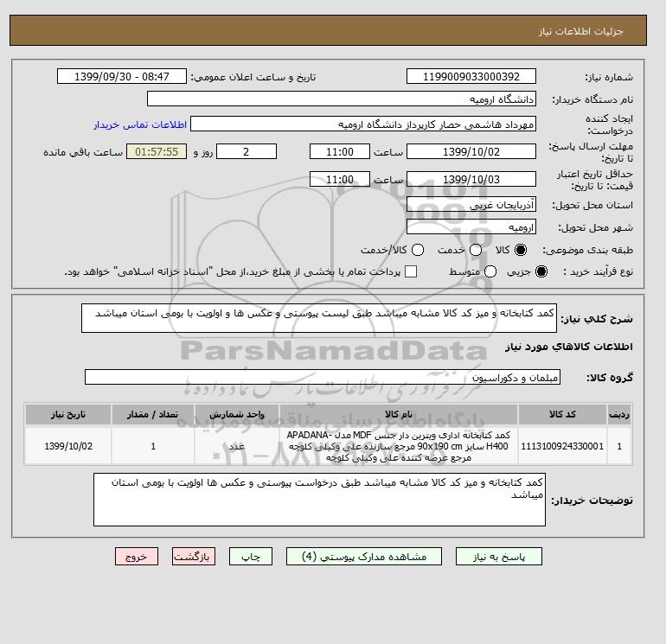666x644 pixels.
Task: Click the گروه کالا field مبلمان و دکوراسیون
Action: [323, 377]
